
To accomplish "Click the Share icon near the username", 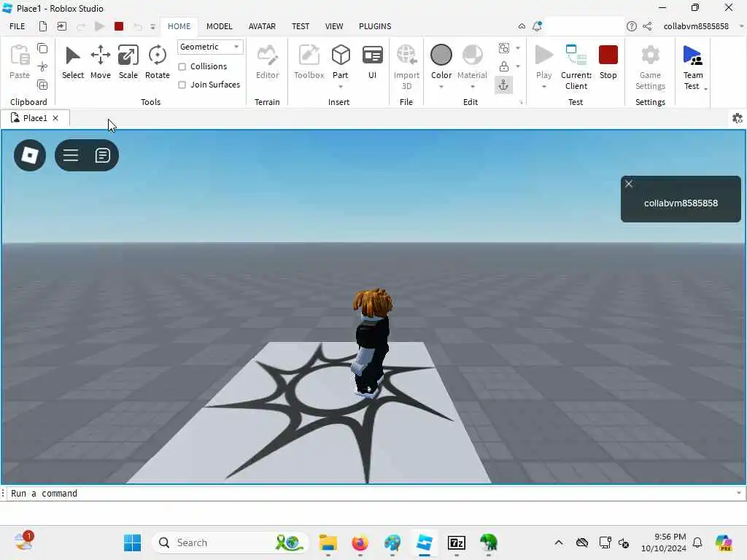I will [x=647, y=26].
